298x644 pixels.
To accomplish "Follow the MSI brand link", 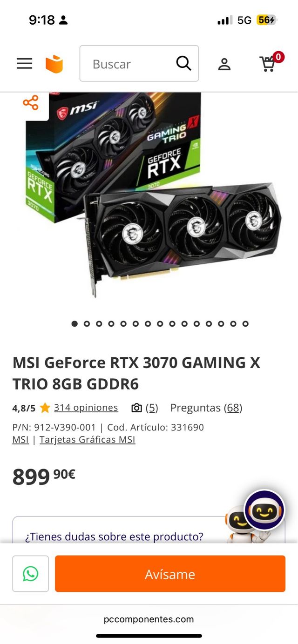I will 20,439.
